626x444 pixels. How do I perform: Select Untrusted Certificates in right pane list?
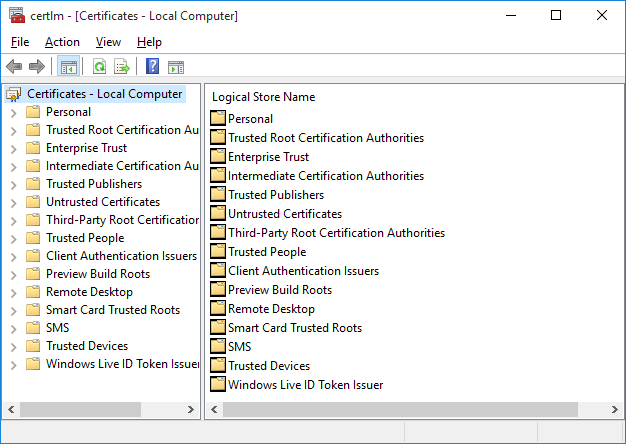pos(284,214)
